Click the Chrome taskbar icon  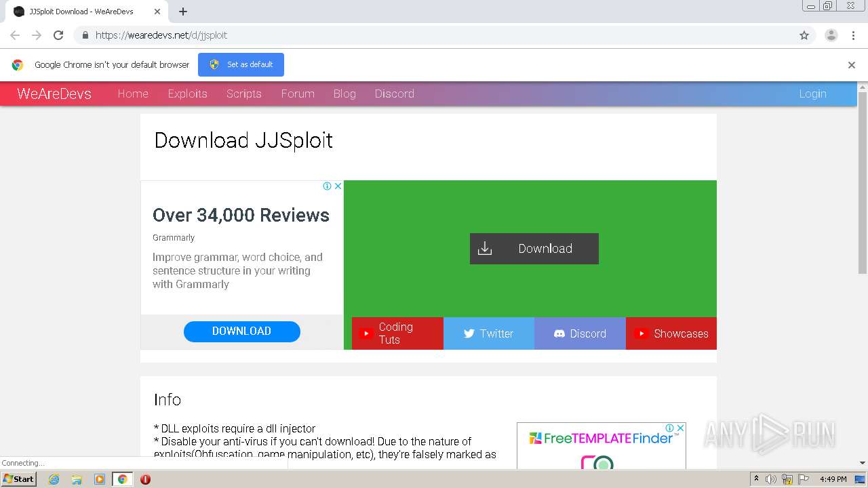tap(122, 479)
